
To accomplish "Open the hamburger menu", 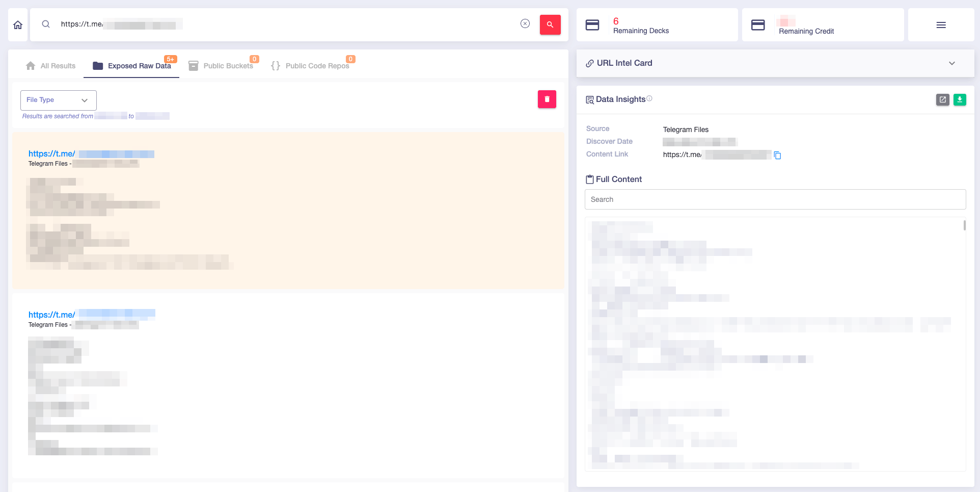I will [x=941, y=25].
